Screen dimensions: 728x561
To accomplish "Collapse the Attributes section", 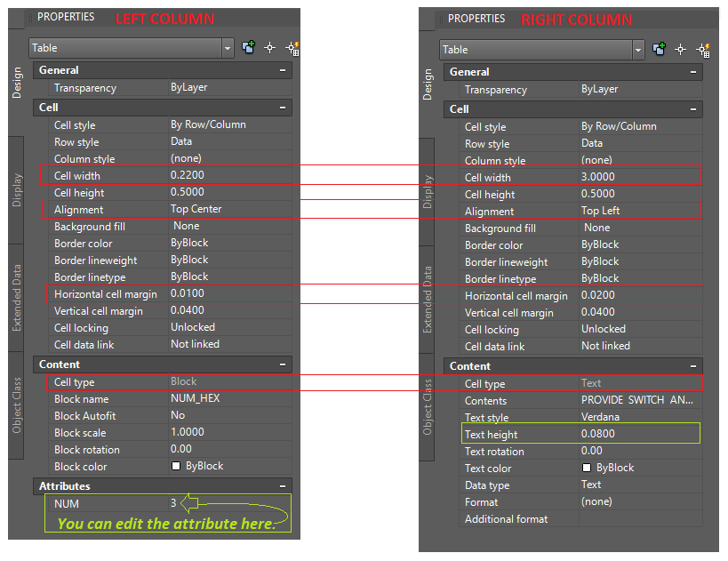I will (284, 485).
